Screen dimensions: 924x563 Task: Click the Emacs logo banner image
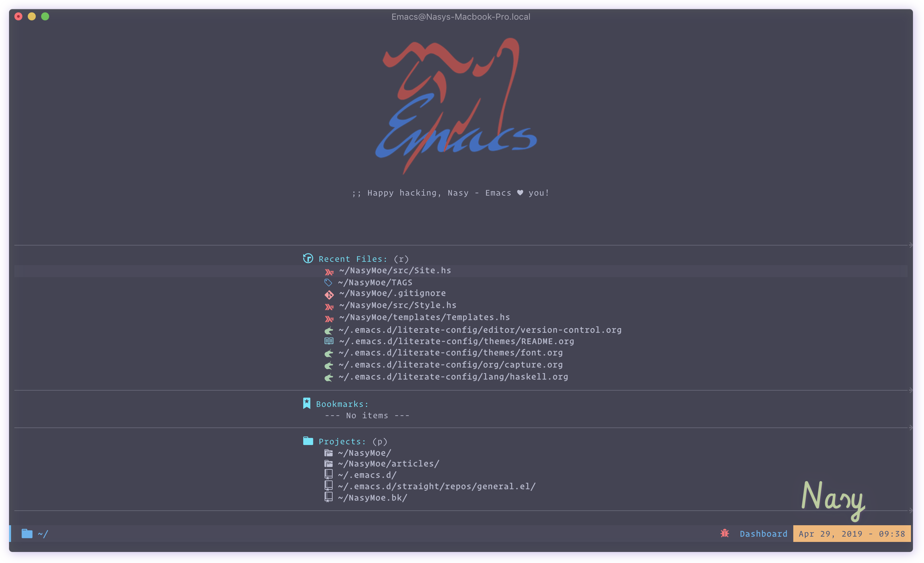[x=456, y=107]
